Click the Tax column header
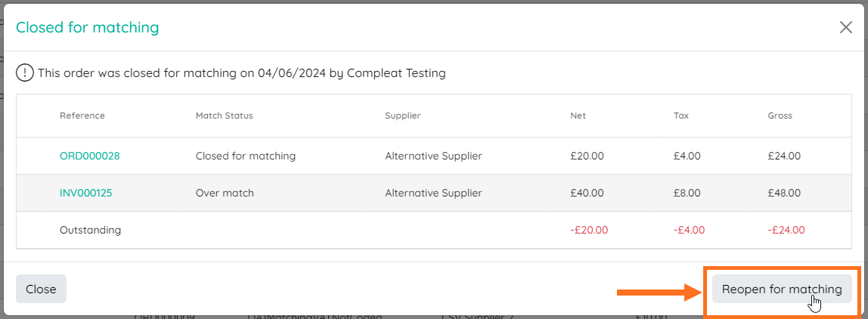Image resolution: width=868 pixels, height=319 pixels. [681, 116]
